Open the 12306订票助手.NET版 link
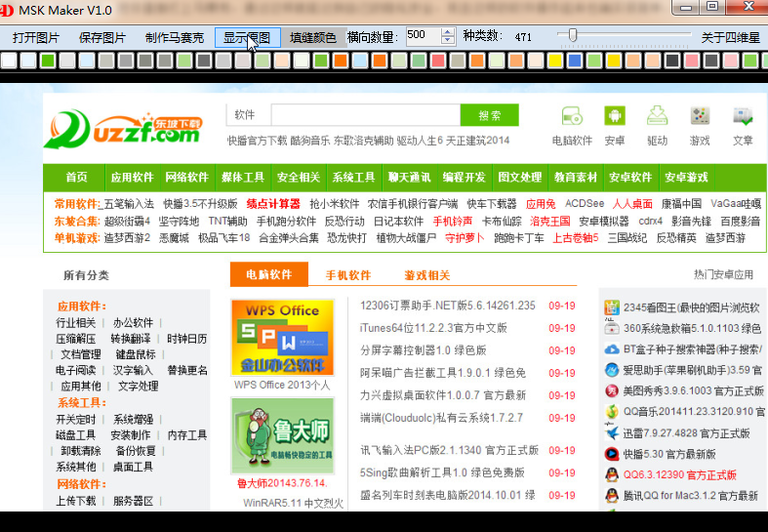This screenshot has height=532, width=768. point(448,306)
